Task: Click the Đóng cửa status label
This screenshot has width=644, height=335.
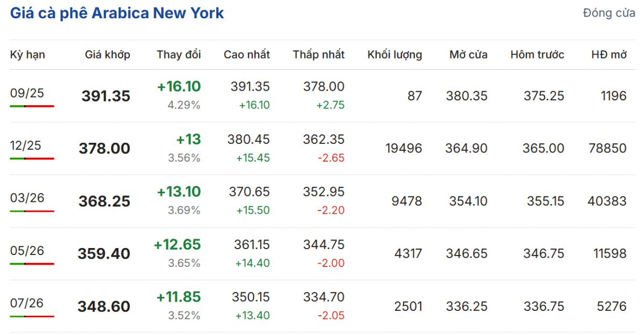Action: pyautogui.click(x=609, y=13)
